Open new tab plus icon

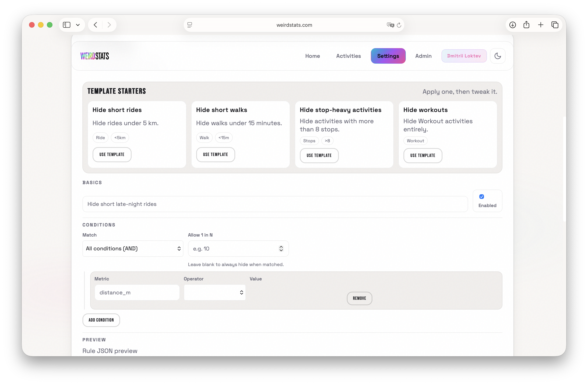click(541, 25)
